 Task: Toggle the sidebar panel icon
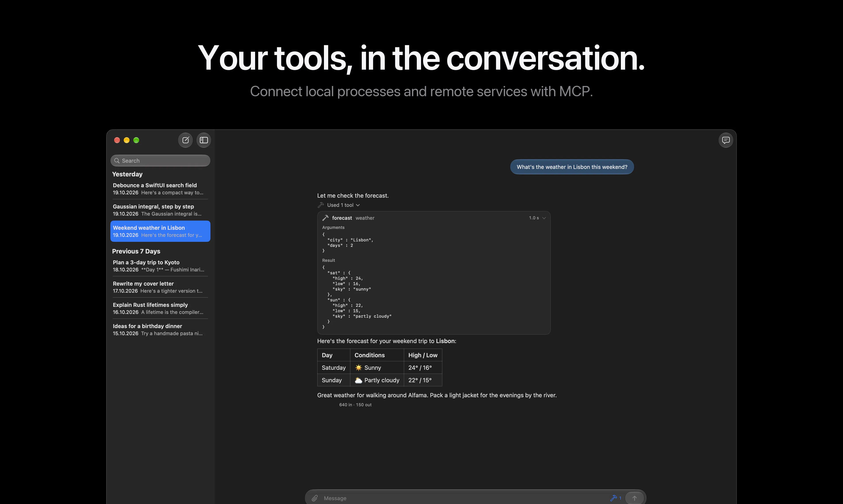(204, 140)
